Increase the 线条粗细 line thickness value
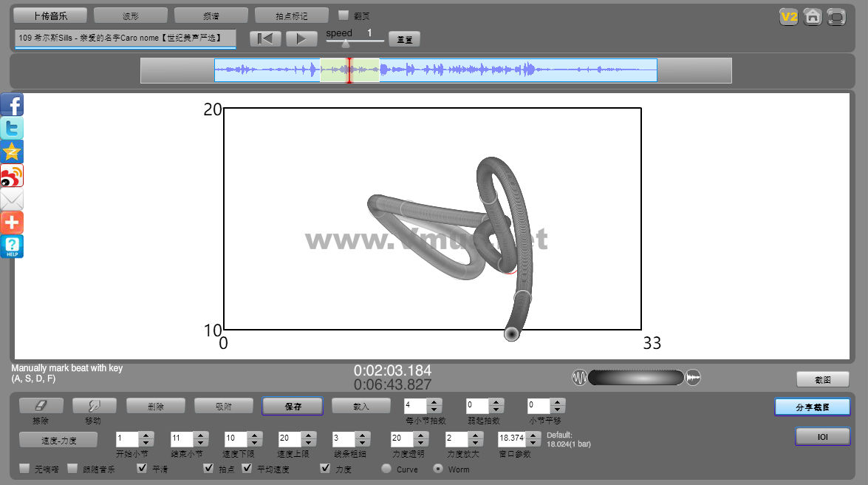This screenshot has width=868, height=485. point(361,435)
